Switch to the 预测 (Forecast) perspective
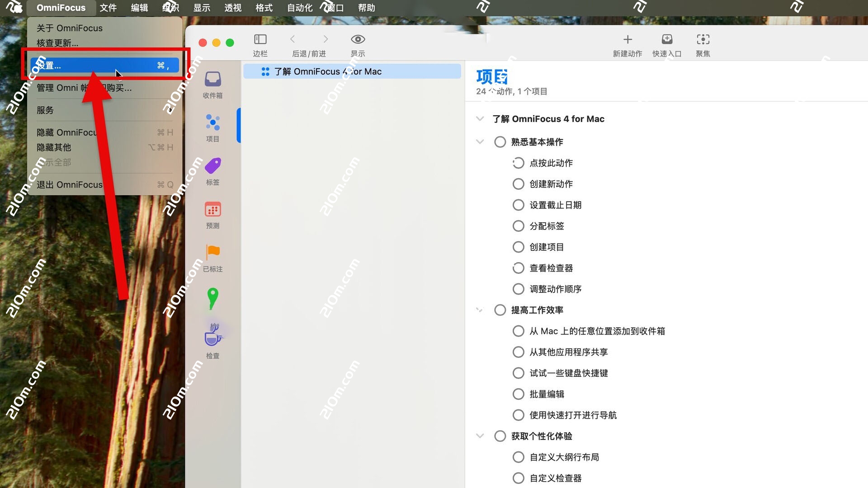868x488 pixels. 212,209
